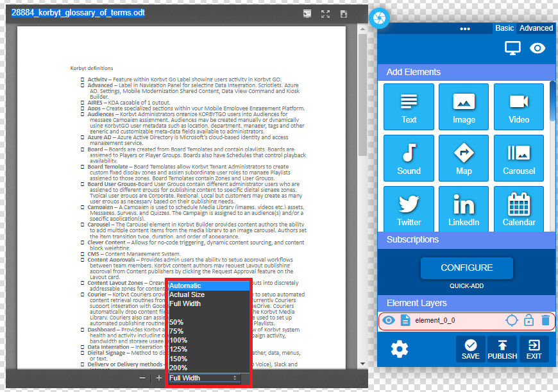Select Full Width option in zoom list
The width and height of the screenshot is (558, 392).
(x=209, y=303)
